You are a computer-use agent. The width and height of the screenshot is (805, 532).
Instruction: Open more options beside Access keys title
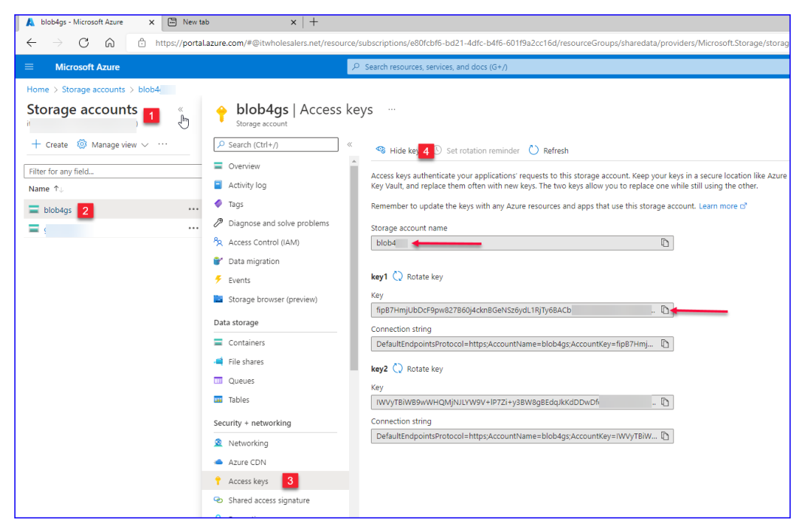tap(392, 109)
